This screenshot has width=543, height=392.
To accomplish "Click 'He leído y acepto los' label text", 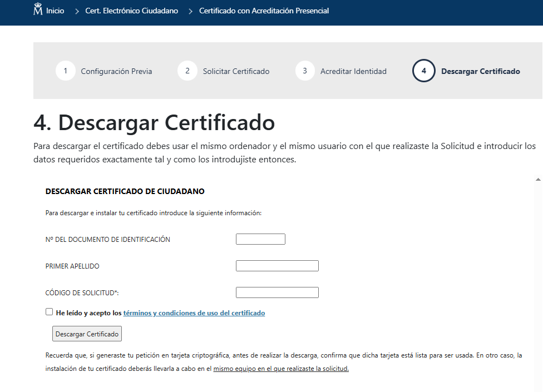I will (x=88, y=313).
